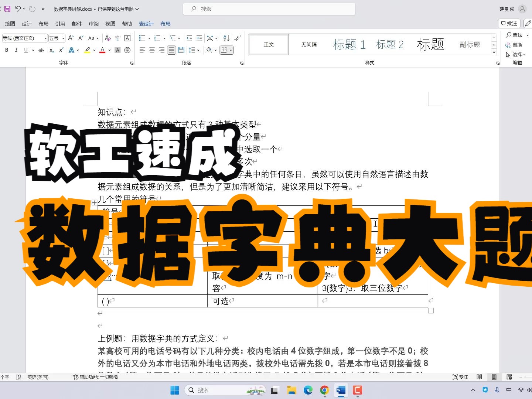Apply the 标题 2 heading style
Viewport: 532px width, 399px height.
[390, 44]
